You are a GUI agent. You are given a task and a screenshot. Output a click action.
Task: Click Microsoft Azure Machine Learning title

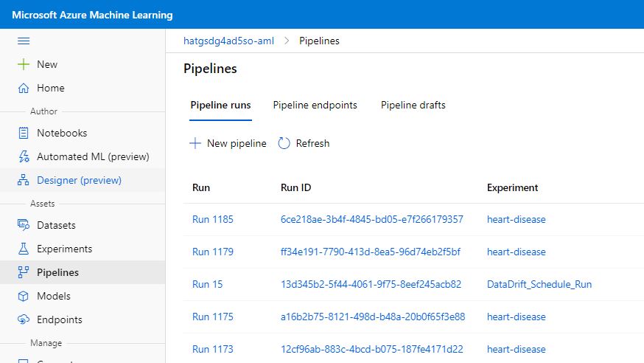[x=92, y=15]
